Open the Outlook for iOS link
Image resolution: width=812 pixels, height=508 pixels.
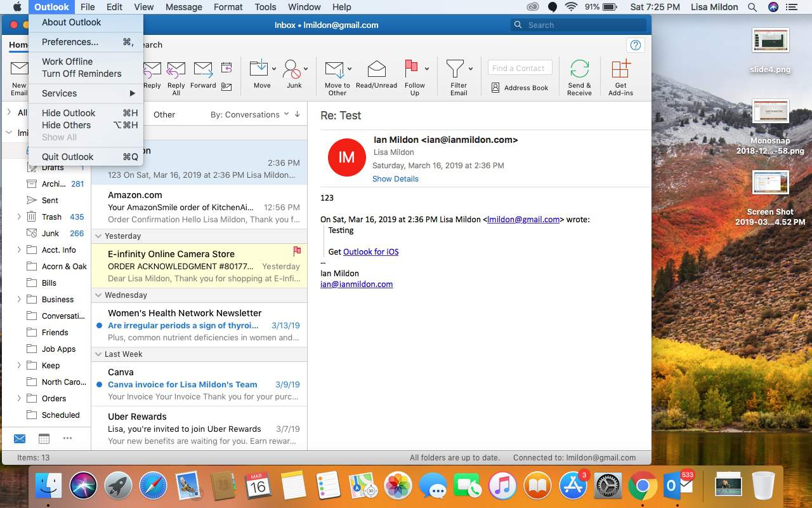[x=371, y=251]
